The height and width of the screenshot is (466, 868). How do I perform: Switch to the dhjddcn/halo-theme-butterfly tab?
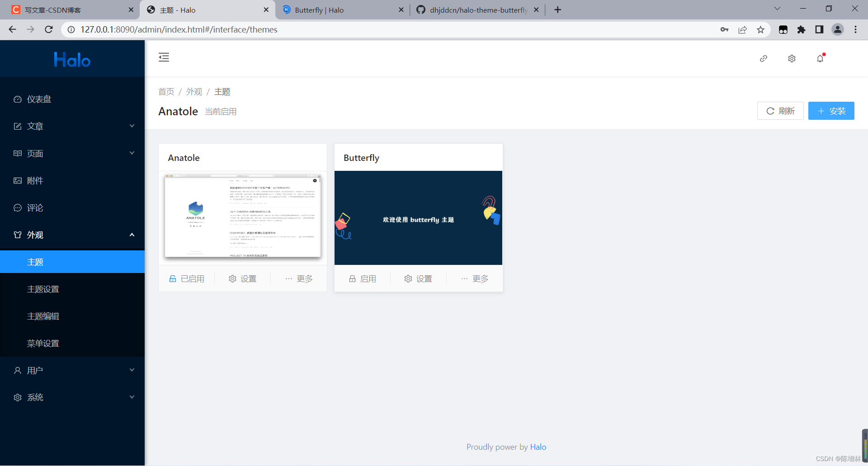point(478,10)
